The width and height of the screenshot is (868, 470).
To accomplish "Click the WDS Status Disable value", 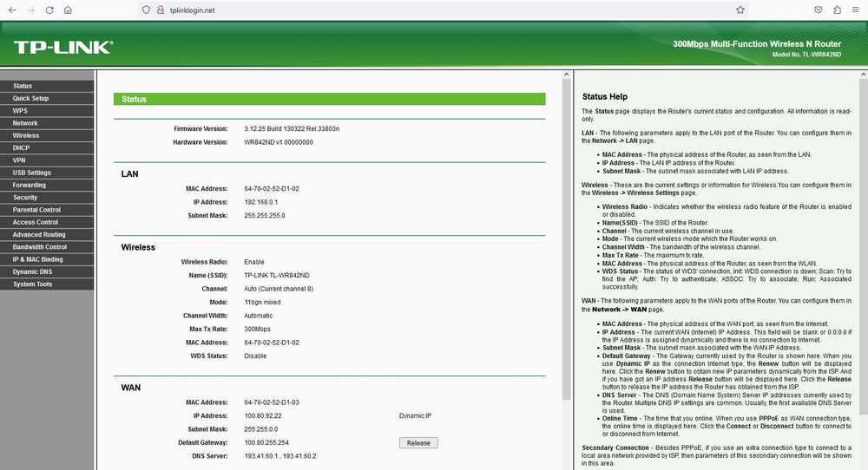I will [x=255, y=356].
